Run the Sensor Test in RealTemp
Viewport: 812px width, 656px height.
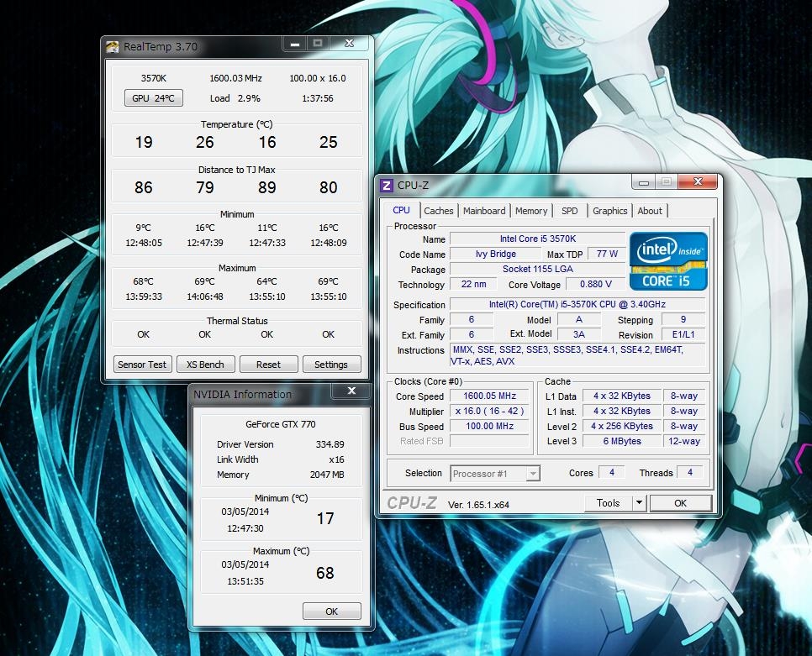142,365
